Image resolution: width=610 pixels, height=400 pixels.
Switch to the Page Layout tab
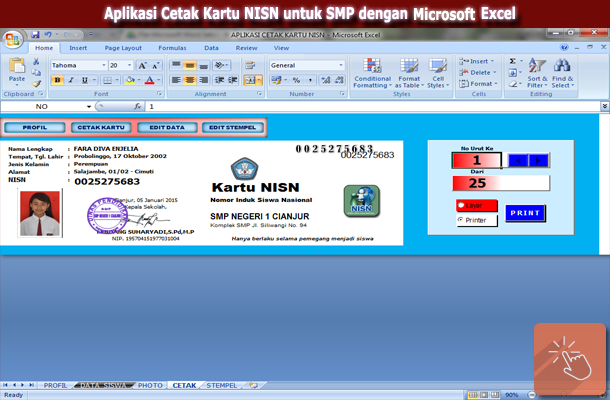(x=123, y=48)
